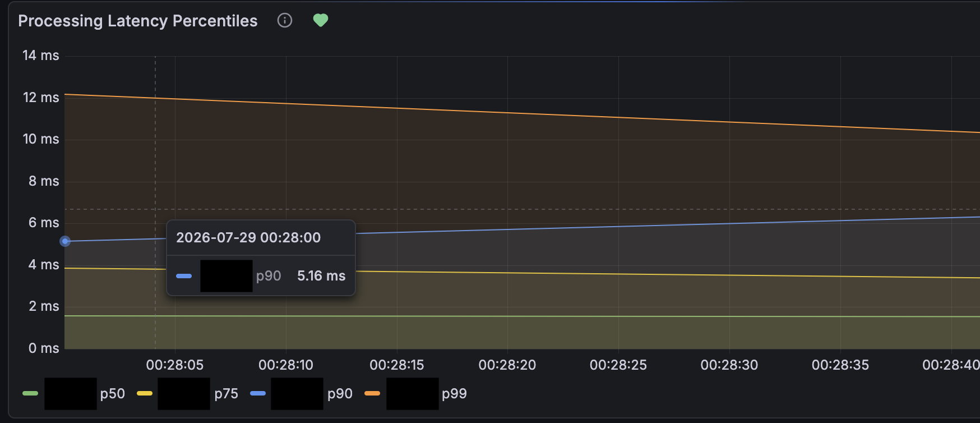This screenshot has height=423, width=980.
Task: Click the 2 ms y-axis label
Action: [44, 306]
